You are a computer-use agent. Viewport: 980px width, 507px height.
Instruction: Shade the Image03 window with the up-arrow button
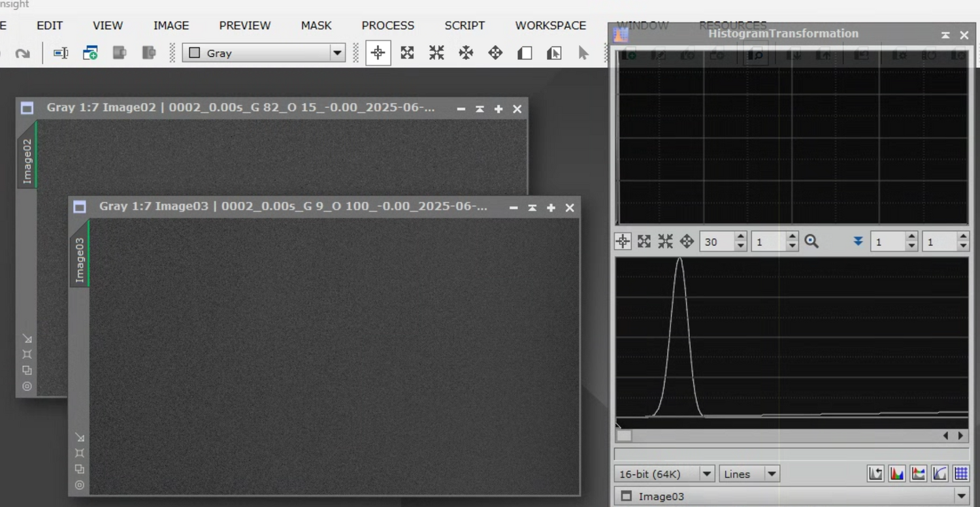tap(532, 208)
